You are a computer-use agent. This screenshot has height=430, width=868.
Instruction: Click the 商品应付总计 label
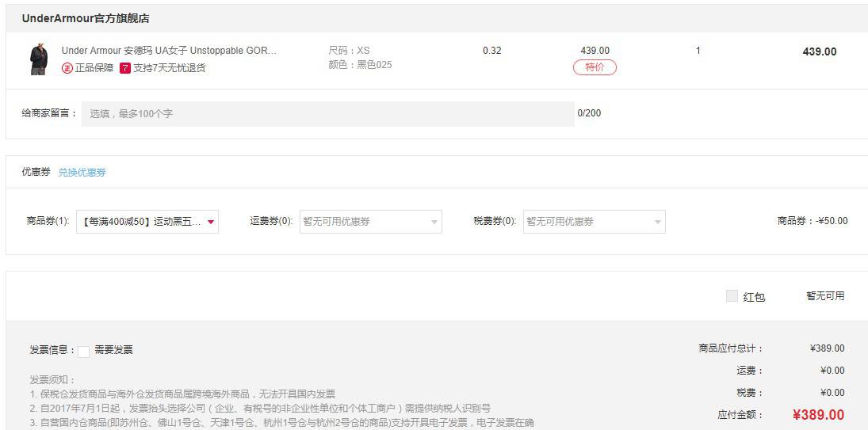point(731,348)
